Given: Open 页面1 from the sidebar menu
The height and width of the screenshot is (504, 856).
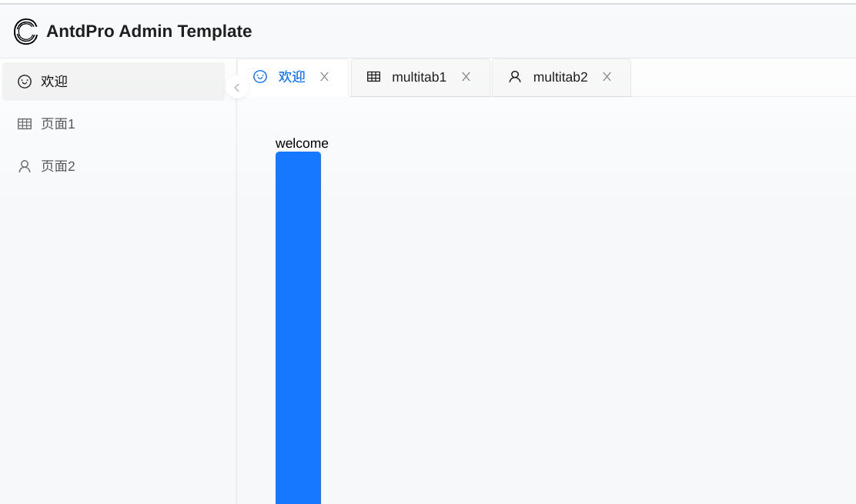Looking at the screenshot, I should coord(59,123).
